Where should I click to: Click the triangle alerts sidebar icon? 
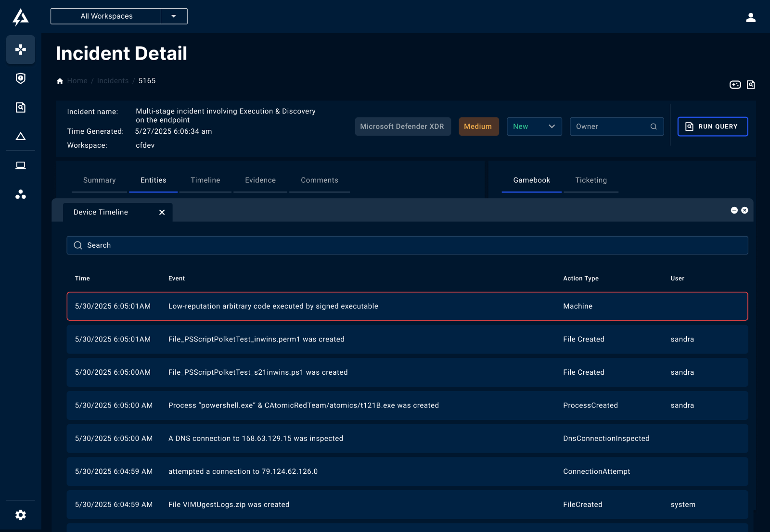pos(20,136)
